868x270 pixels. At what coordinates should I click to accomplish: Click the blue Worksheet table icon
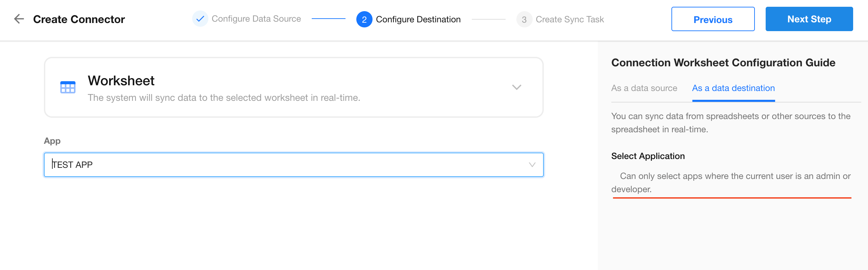coord(68,87)
